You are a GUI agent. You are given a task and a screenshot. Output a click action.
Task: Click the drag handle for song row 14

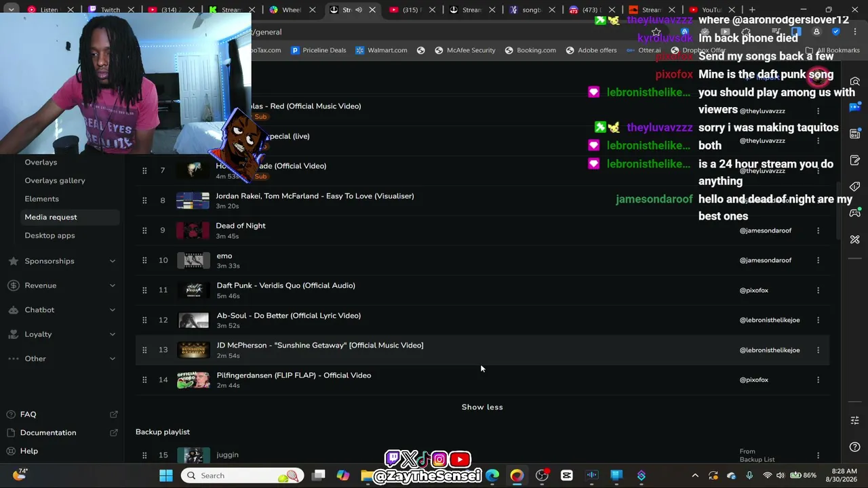(144, 380)
